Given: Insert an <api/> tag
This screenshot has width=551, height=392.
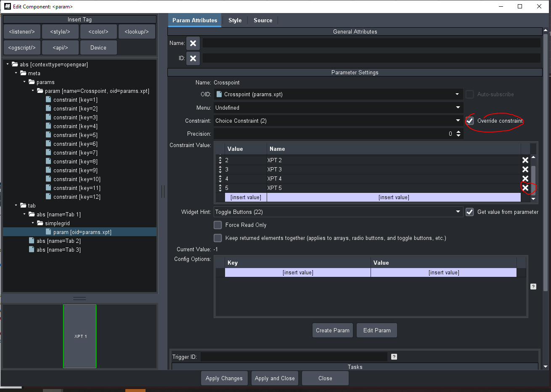Looking at the screenshot, I should point(60,47).
